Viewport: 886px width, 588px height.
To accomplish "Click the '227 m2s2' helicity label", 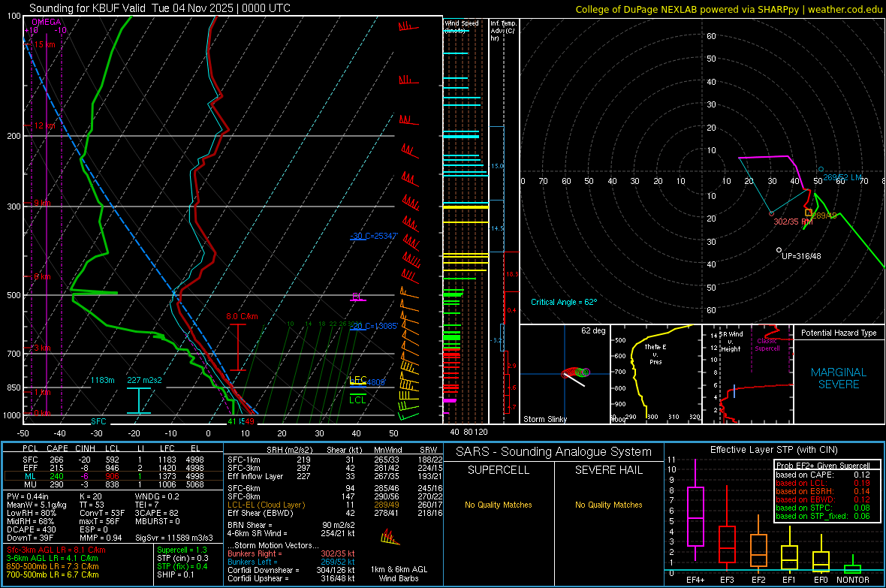I will [144, 380].
